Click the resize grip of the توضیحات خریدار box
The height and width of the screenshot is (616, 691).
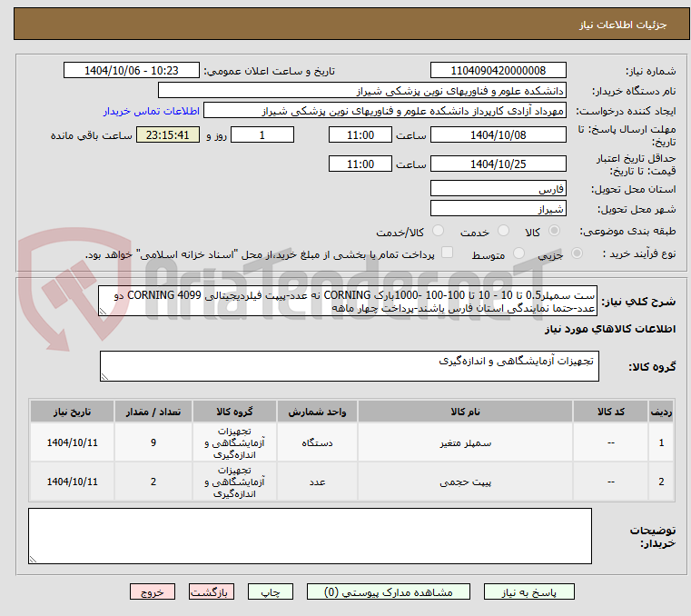coord(33,559)
